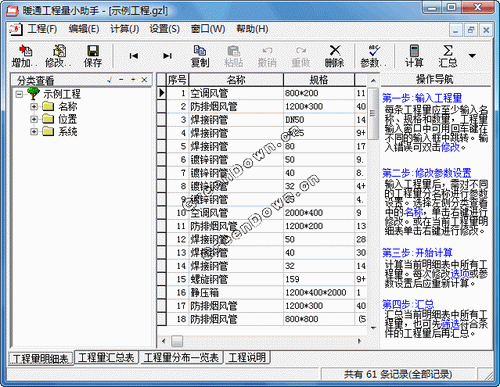Collapse the 示例工程 root node
500x387 pixels.
19,94
